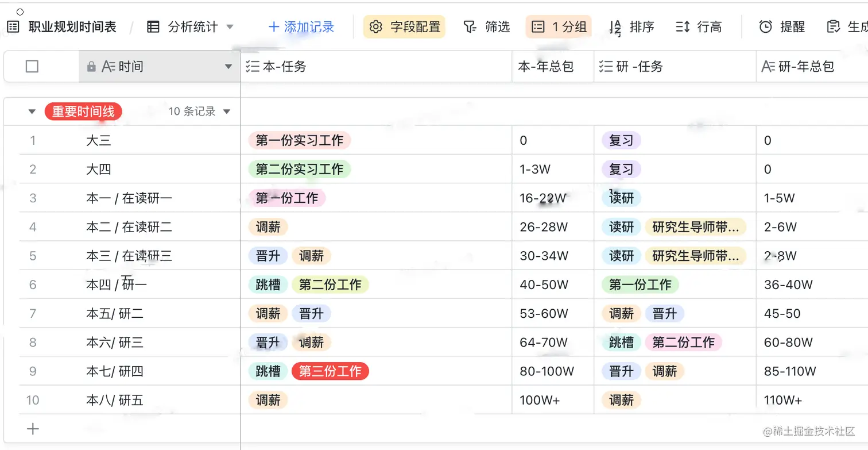Viewport: 868px width, 450px height.
Task: Open the 分析统计 view dropdown arrow
Action: pyautogui.click(x=230, y=27)
